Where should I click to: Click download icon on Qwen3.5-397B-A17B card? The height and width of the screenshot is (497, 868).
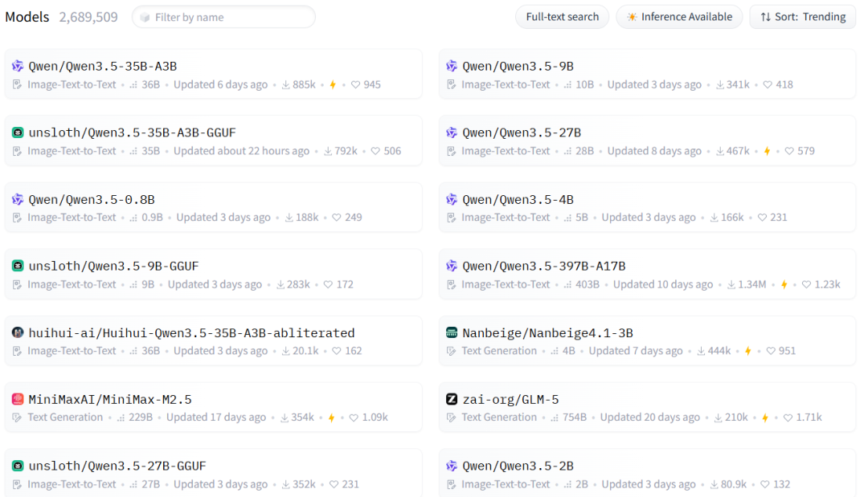tap(732, 285)
